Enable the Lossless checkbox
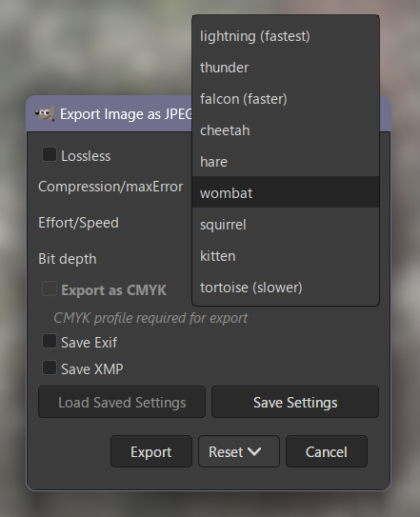 pyautogui.click(x=50, y=154)
